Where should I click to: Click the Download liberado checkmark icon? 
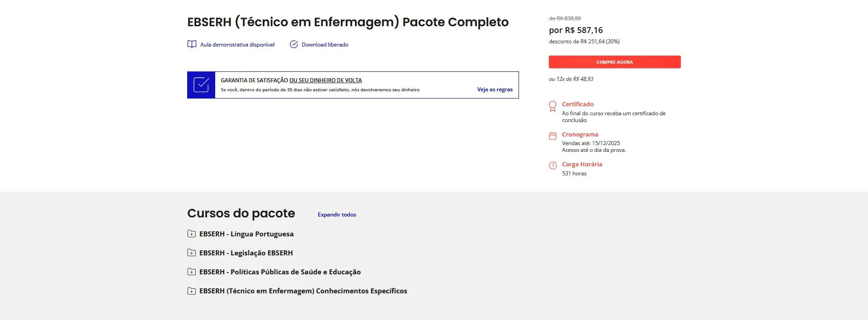point(294,44)
